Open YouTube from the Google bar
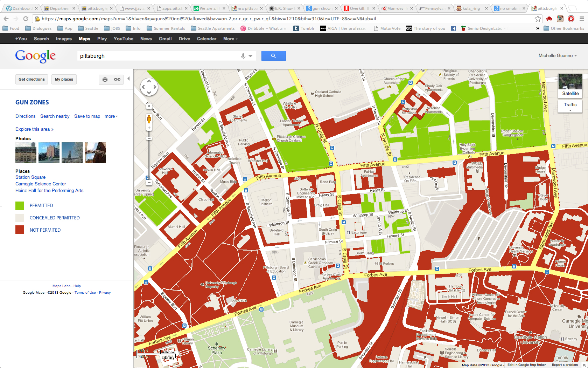Image resolution: width=588 pixels, height=368 pixels. 123,39
